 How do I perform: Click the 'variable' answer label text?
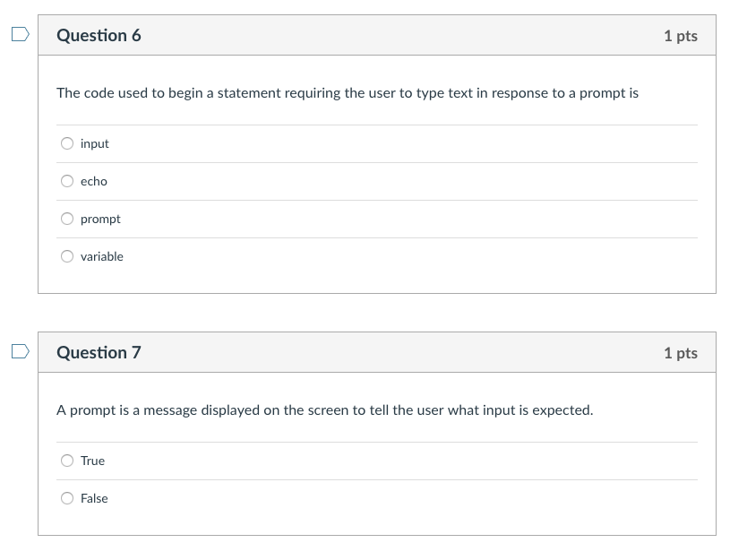[102, 256]
